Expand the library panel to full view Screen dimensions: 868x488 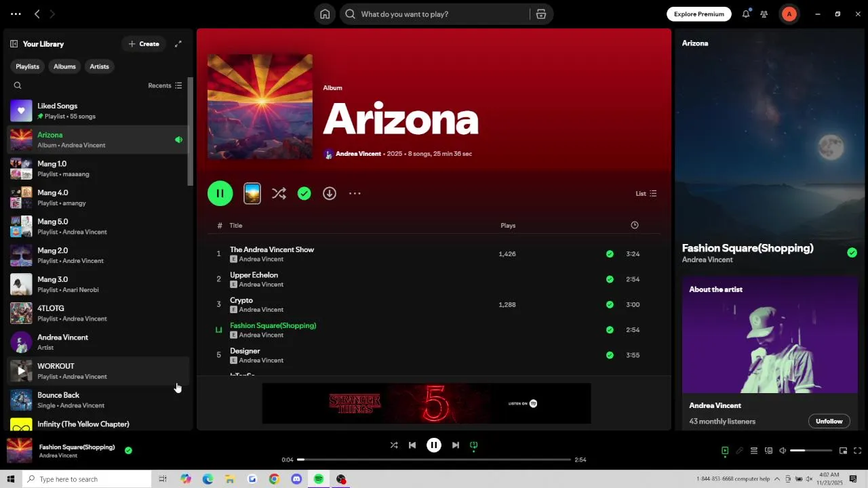pos(178,44)
